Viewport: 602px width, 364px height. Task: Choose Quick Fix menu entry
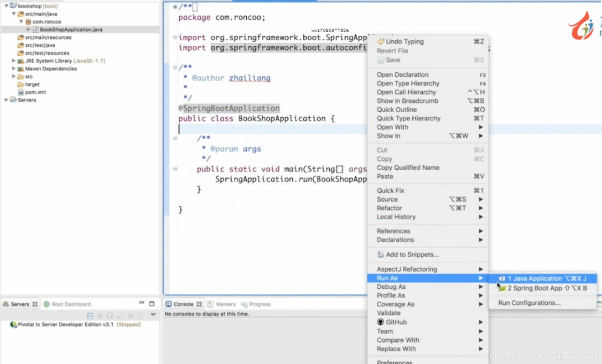coord(428,191)
